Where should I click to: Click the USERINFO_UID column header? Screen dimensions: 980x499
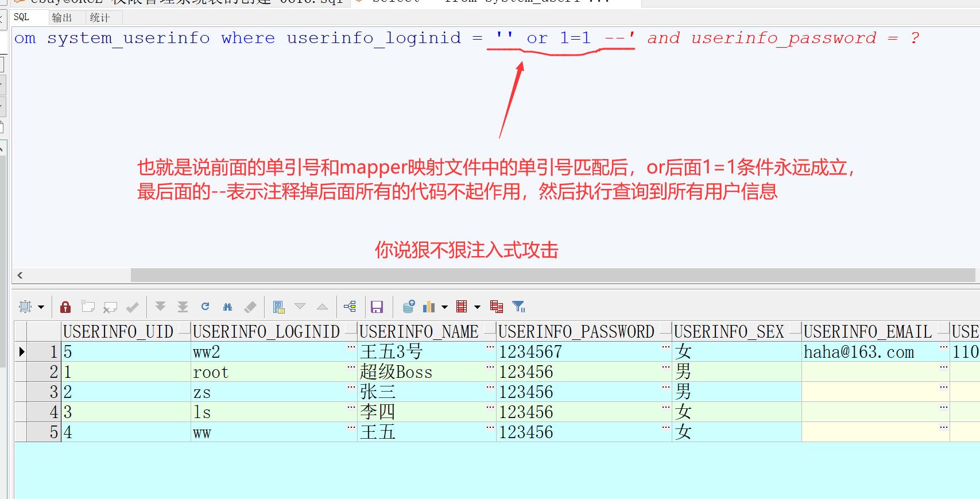point(126,331)
